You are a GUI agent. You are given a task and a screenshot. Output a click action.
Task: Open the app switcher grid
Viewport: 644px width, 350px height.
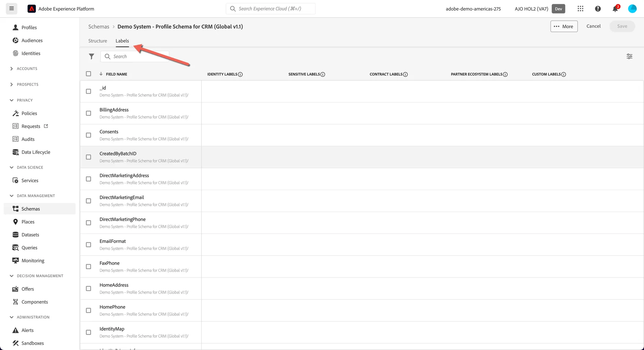click(580, 9)
